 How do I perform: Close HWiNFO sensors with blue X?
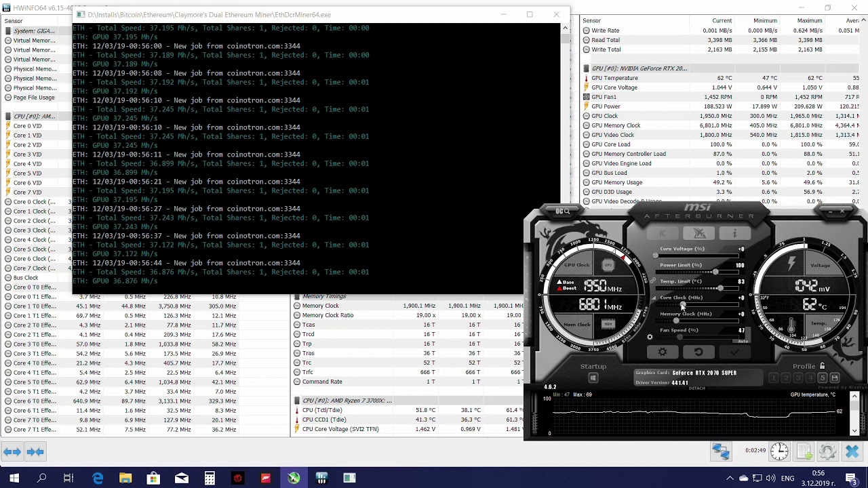point(852,451)
